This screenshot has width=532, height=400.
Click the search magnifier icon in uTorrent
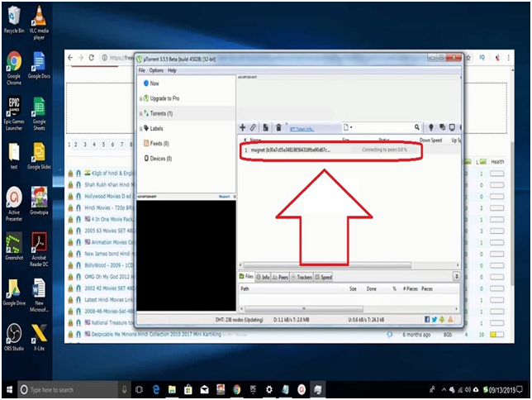(x=417, y=127)
